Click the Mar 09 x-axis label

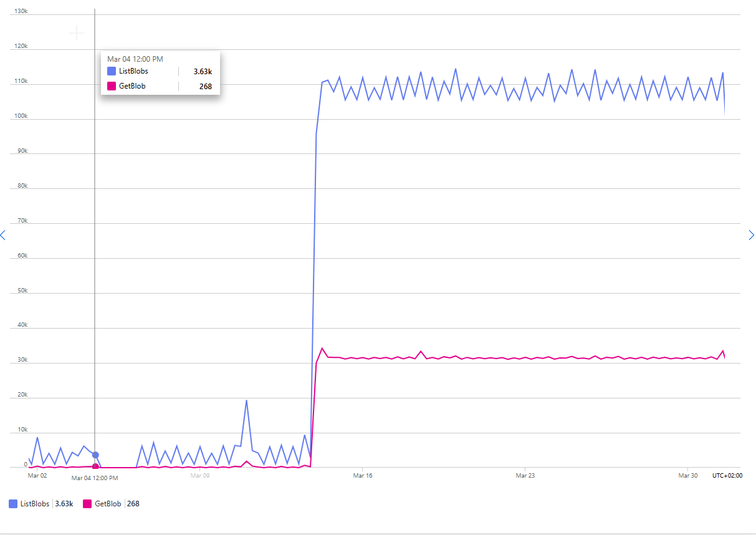[200, 475]
